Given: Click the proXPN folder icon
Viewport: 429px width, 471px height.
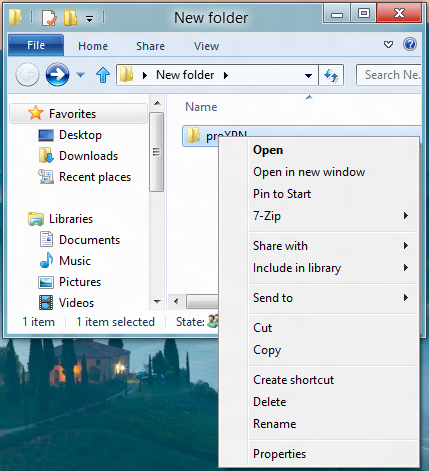Looking at the screenshot, I should click(193, 135).
